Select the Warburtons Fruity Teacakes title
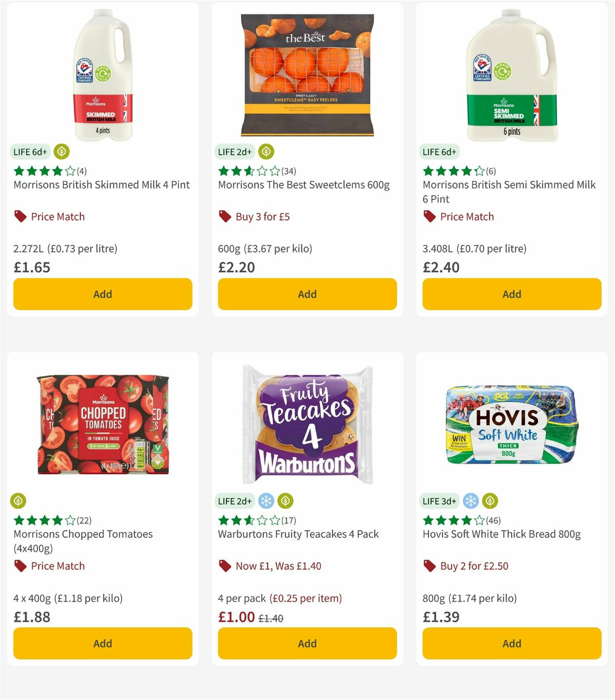Screen dimensions: 615x700 click(x=298, y=534)
